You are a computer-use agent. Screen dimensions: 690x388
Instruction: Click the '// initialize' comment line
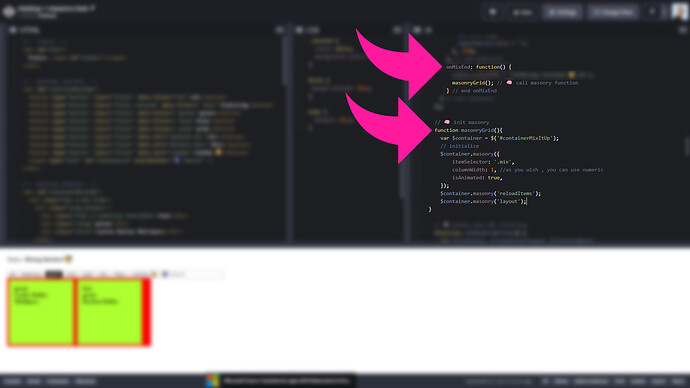tap(459, 146)
